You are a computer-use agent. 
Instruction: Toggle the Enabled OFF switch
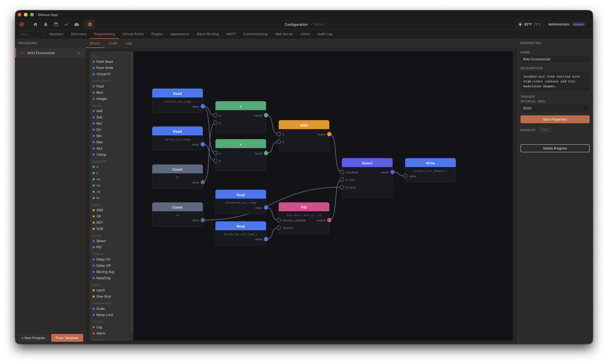(545, 130)
